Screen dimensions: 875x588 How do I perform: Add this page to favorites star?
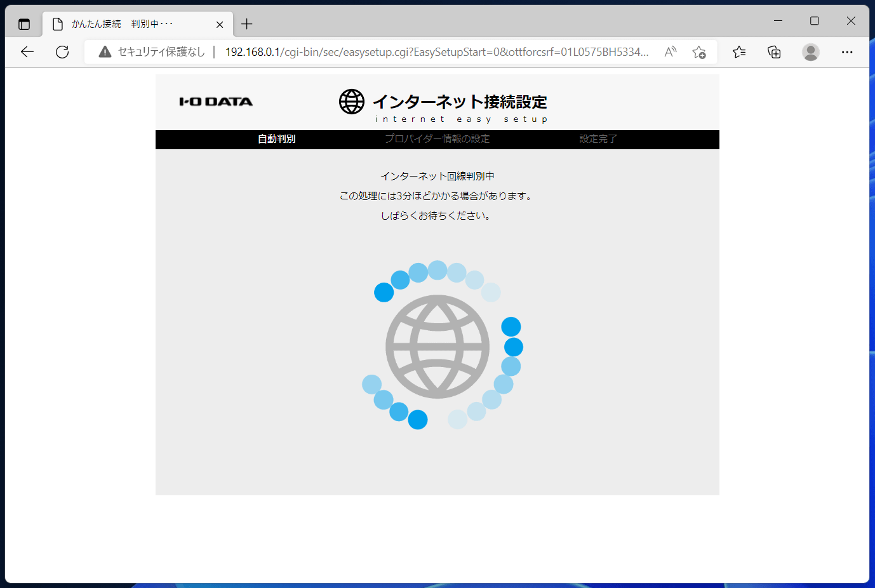point(699,52)
